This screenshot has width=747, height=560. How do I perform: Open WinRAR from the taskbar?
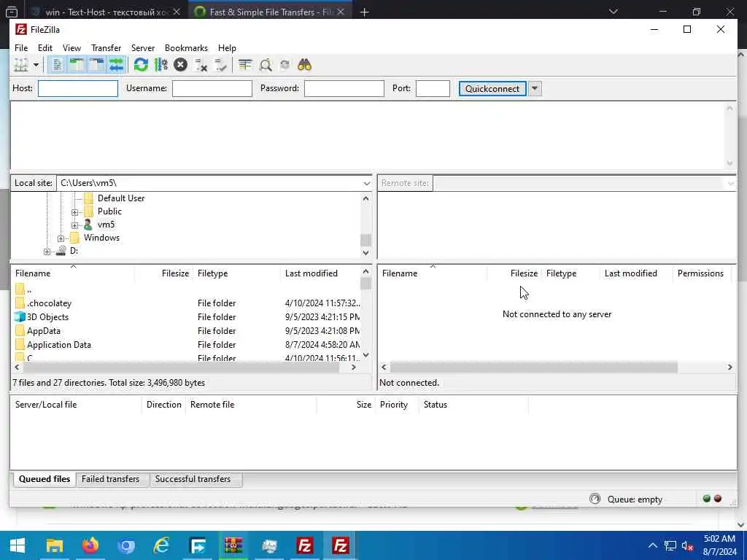[233, 545]
